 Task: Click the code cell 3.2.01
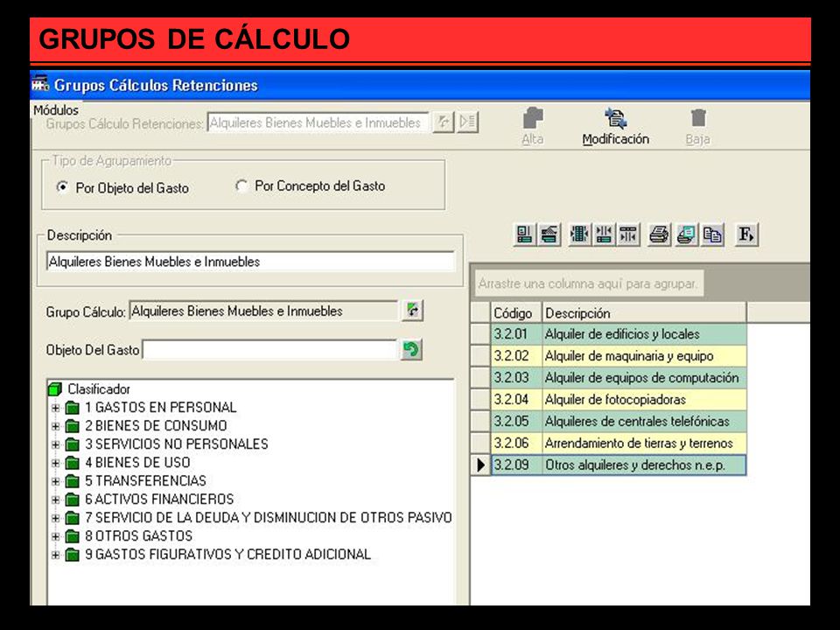tap(516, 334)
